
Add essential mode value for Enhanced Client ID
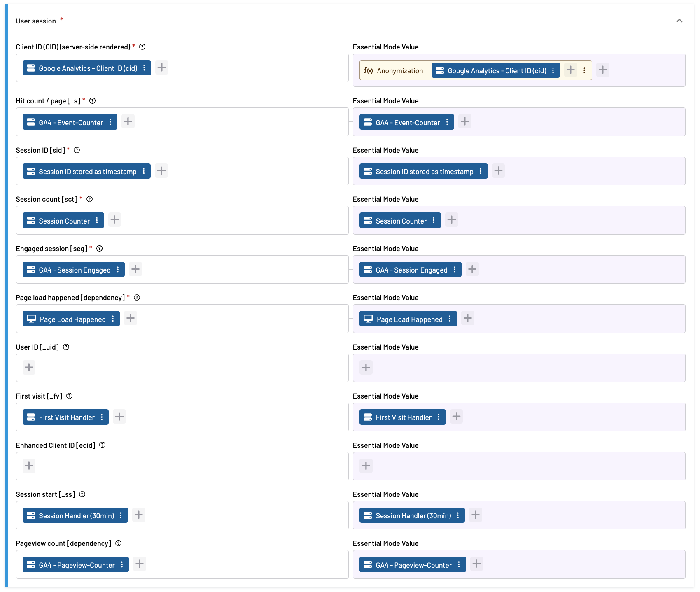pos(366,466)
